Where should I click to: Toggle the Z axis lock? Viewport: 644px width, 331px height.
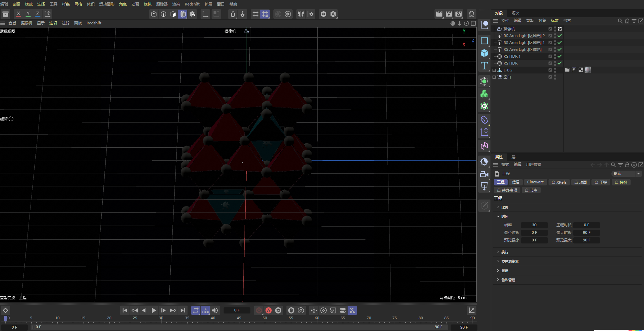(x=38, y=14)
